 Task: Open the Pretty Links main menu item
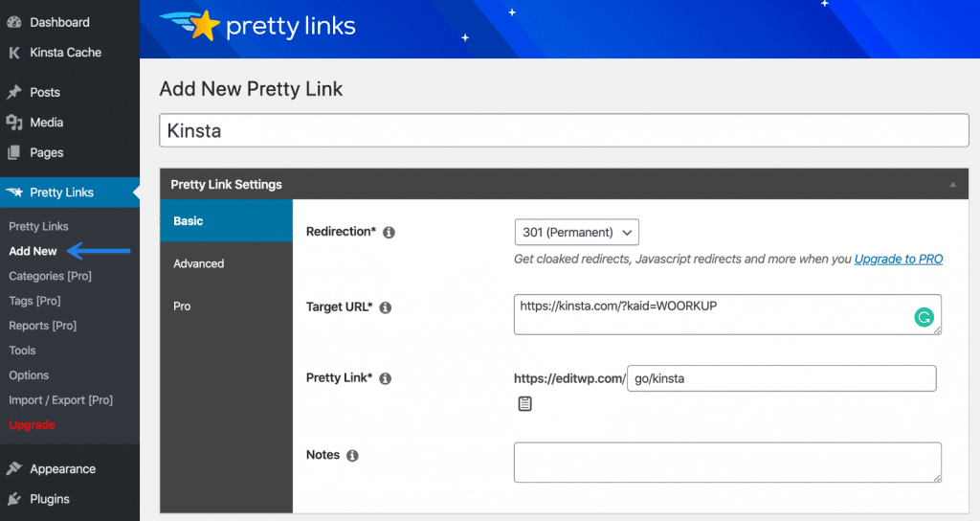(x=70, y=192)
